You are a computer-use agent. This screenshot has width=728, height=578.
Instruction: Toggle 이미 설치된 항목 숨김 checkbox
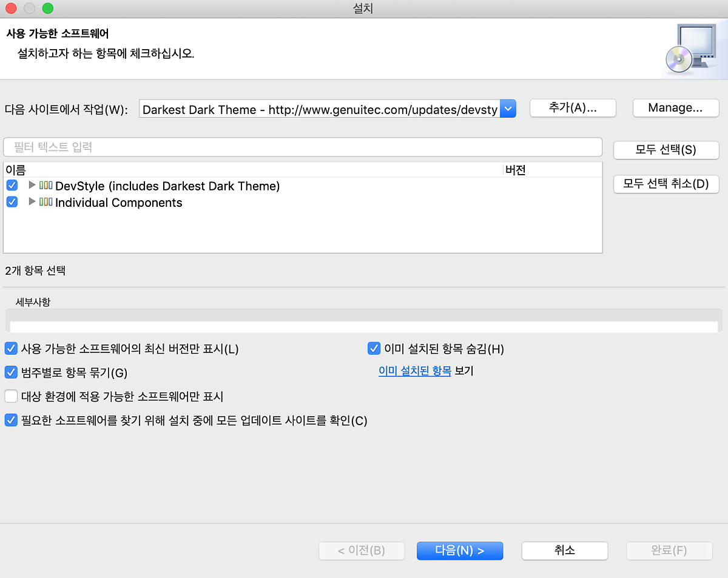click(x=374, y=349)
